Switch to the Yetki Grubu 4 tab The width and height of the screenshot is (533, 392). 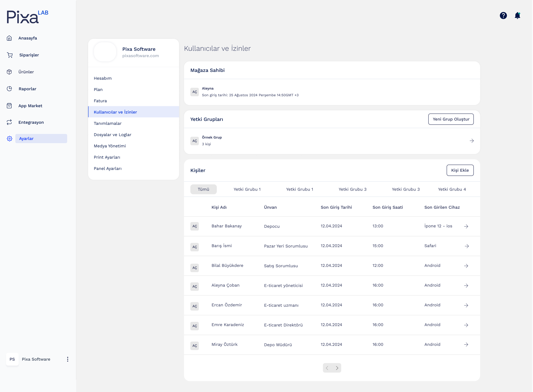pos(452,189)
